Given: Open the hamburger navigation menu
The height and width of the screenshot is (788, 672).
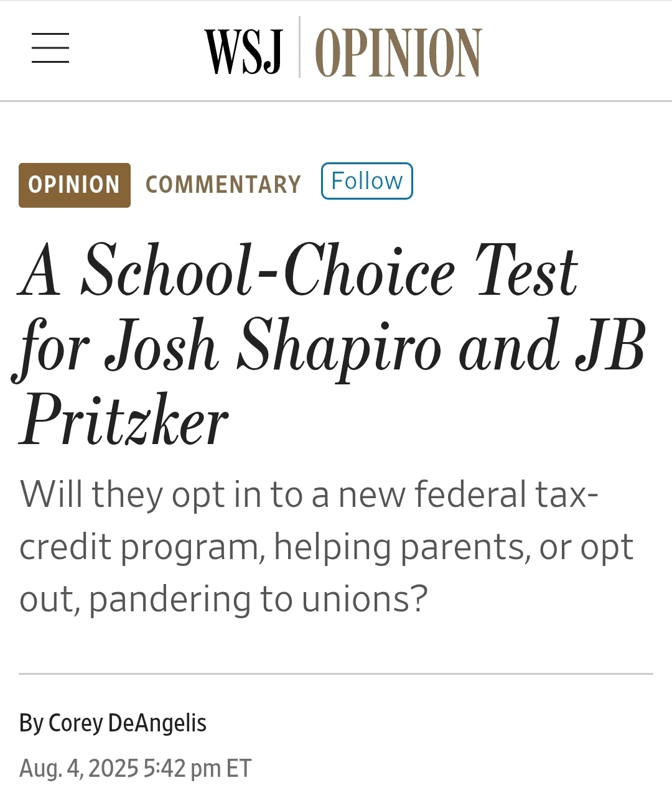Looking at the screenshot, I should 50,48.
